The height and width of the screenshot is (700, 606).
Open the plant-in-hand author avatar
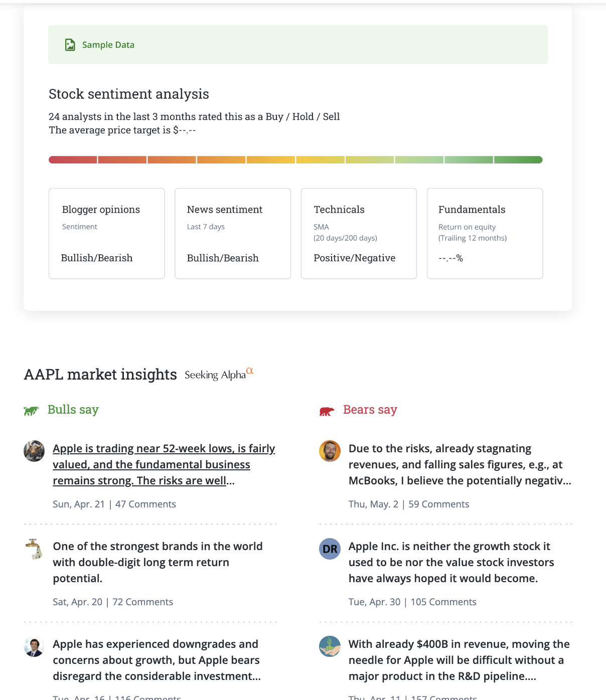click(x=330, y=646)
